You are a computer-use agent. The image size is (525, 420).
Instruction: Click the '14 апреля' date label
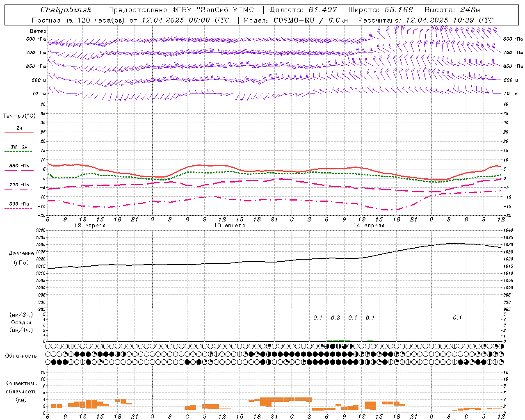(x=369, y=226)
